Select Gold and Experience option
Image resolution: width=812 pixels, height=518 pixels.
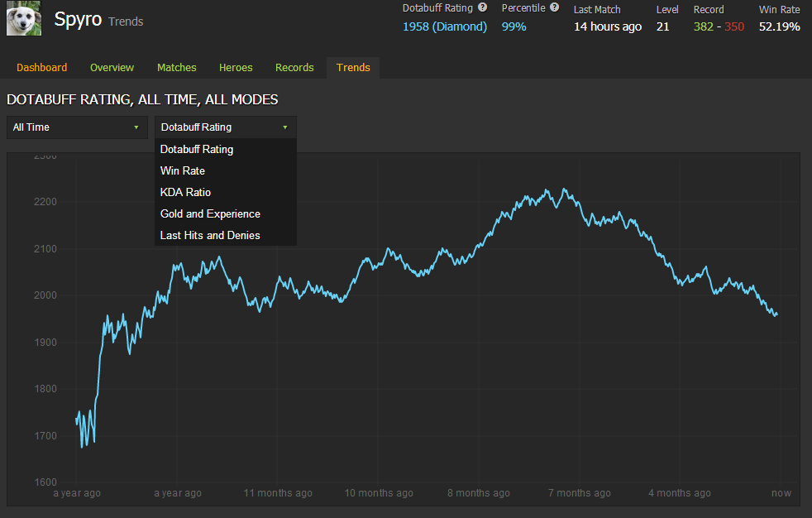[210, 214]
